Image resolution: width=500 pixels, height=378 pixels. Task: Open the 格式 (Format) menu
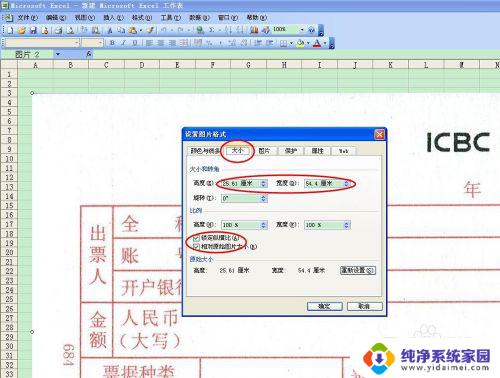[142, 18]
